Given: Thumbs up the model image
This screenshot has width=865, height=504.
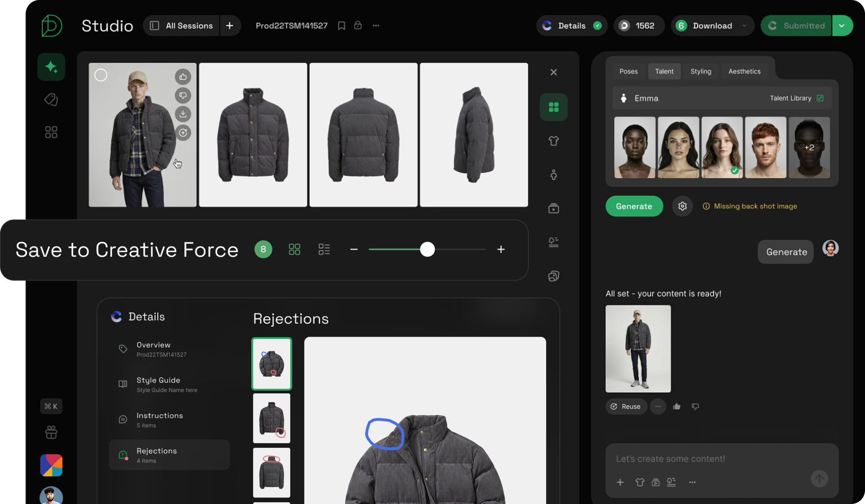Looking at the screenshot, I should [183, 76].
